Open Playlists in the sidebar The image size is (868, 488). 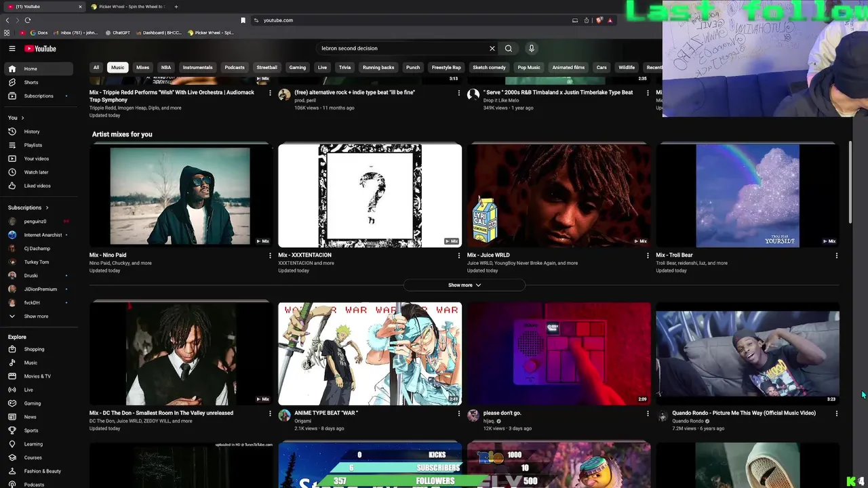click(39, 145)
